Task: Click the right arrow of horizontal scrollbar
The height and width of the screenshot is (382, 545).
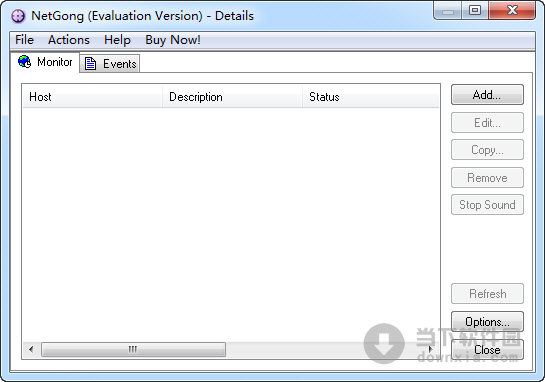Action: coord(431,349)
